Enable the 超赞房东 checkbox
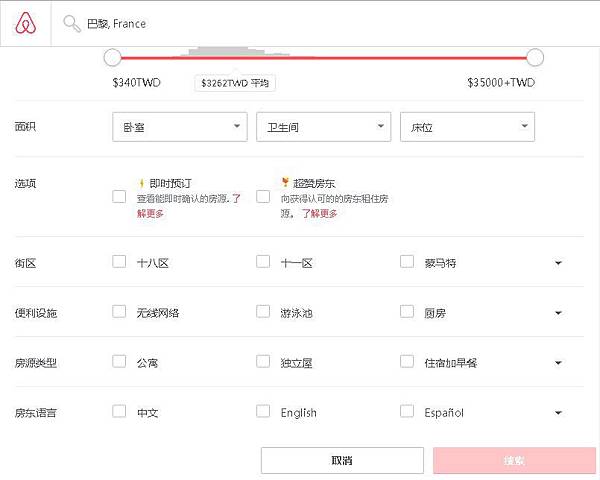This screenshot has height=480, width=600. 263,196
